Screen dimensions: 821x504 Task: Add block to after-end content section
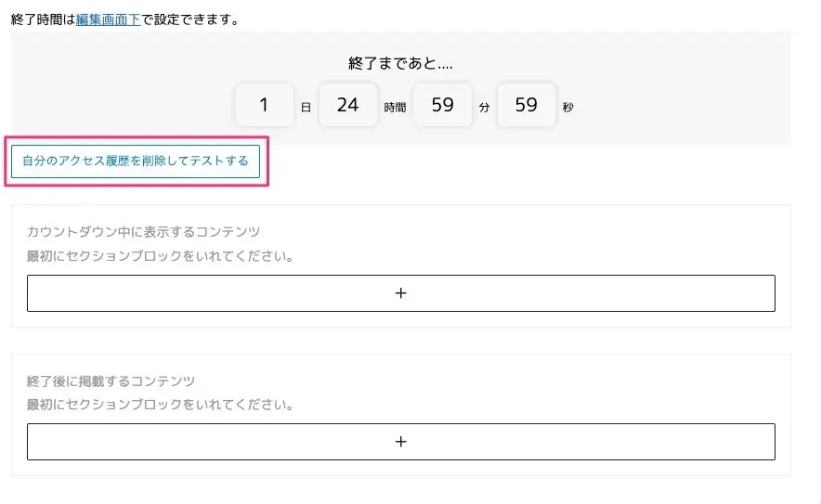click(400, 442)
